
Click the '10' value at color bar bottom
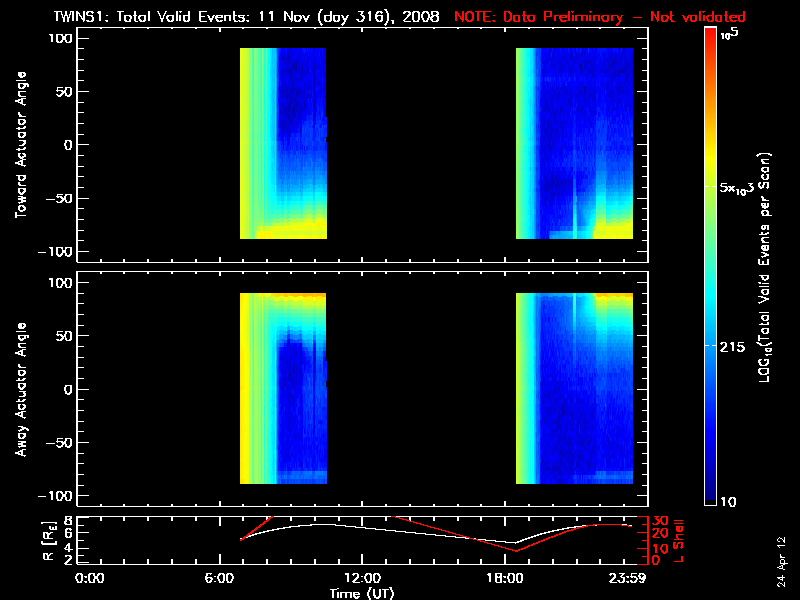[728, 502]
